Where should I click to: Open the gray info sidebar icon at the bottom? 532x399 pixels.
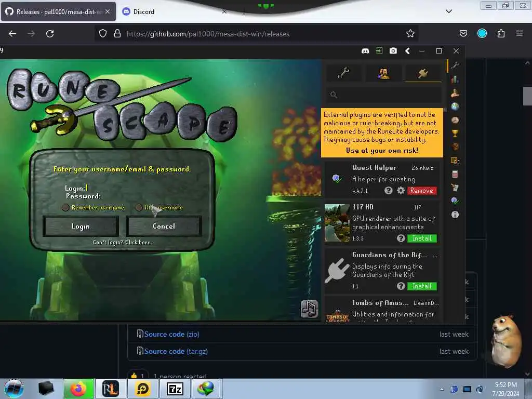coord(455,215)
